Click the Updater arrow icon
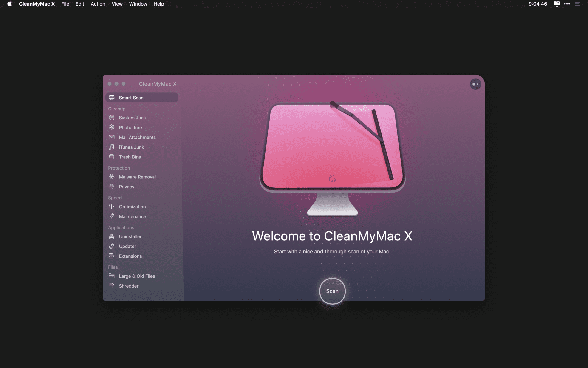The width and height of the screenshot is (588, 368). pyautogui.click(x=112, y=246)
